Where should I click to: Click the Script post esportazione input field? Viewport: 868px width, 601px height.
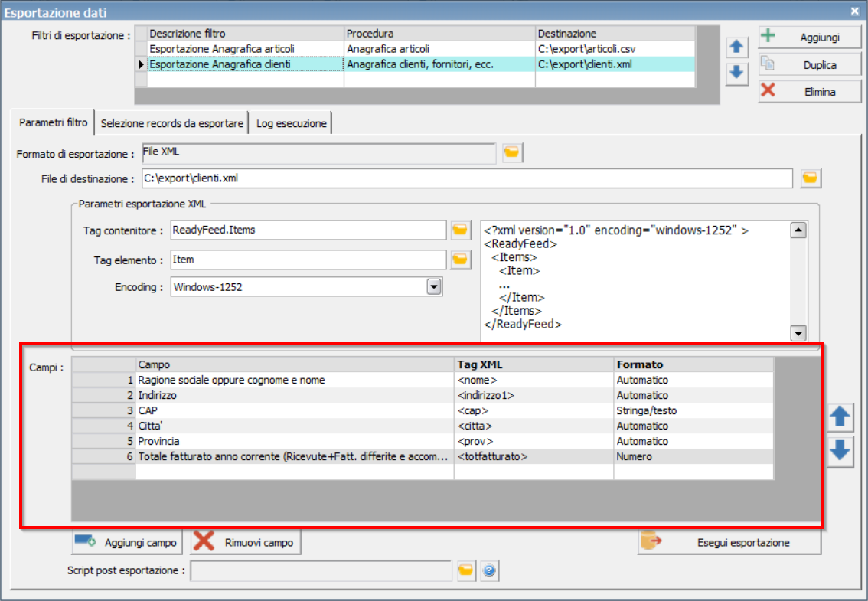pyautogui.click(x=321, y=570)
